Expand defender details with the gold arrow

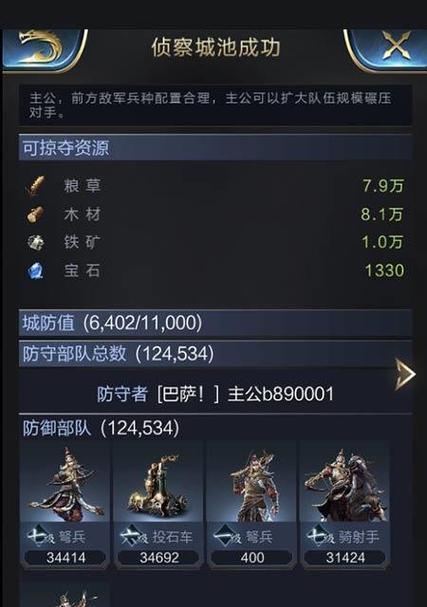[405, 374]
